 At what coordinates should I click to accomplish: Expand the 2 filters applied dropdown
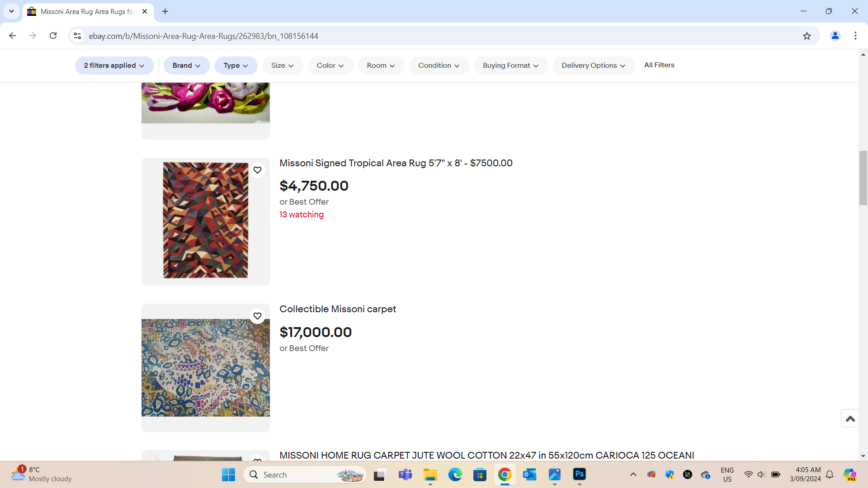coord(114,66)
